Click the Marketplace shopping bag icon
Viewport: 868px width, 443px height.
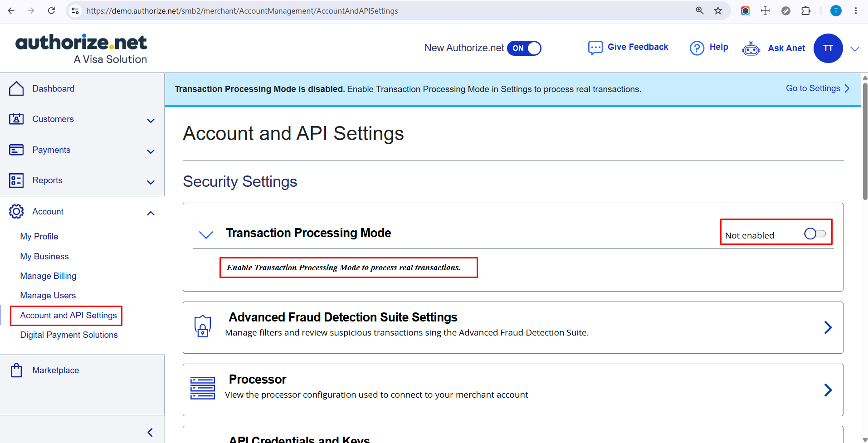coord(16,370)
